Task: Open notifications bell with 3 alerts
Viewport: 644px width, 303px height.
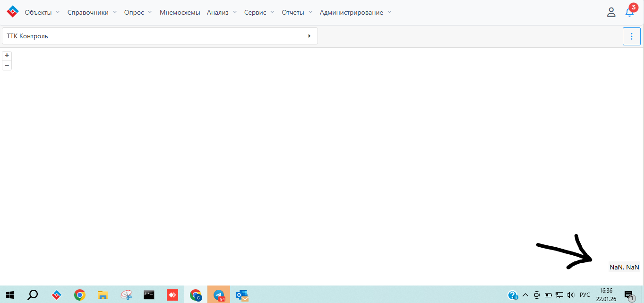Action: coord(629,12)
